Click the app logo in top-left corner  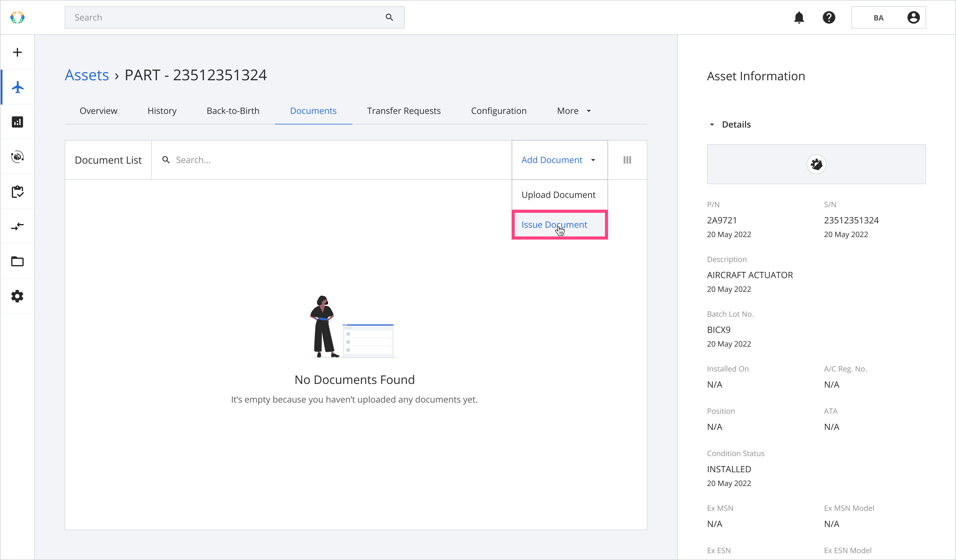coord(17,17)
